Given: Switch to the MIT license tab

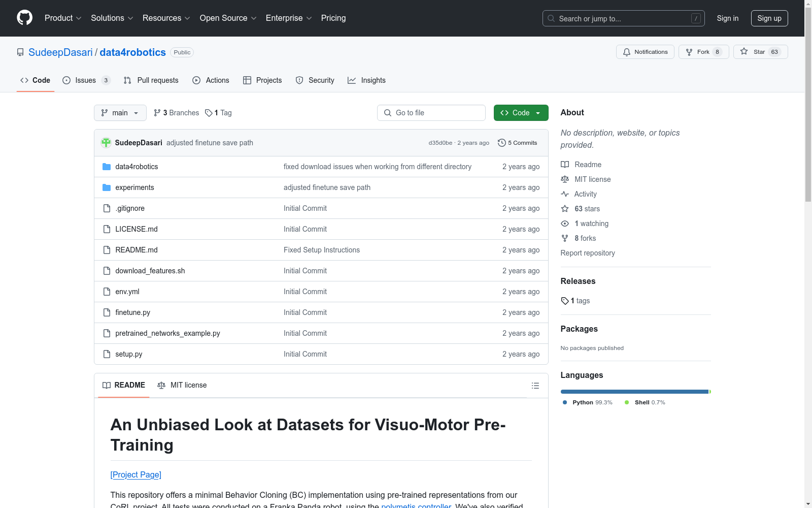Looking at the screenshot, I should click(182, 385).
